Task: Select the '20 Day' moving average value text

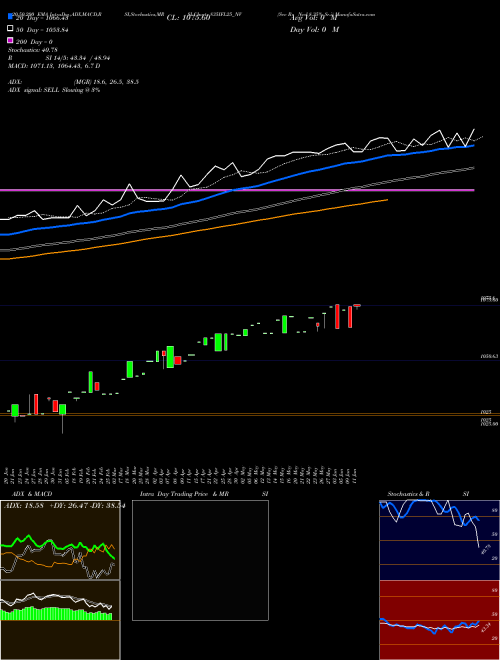Action: coord(42,18)
